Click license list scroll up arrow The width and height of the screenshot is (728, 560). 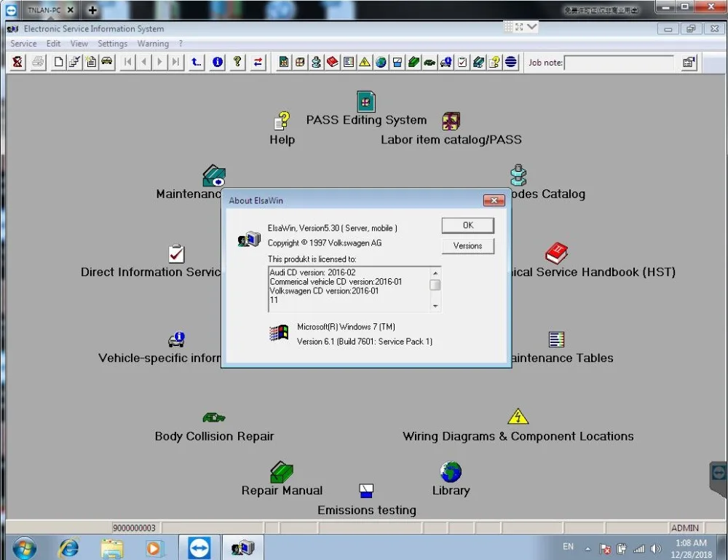coord(435,273)
